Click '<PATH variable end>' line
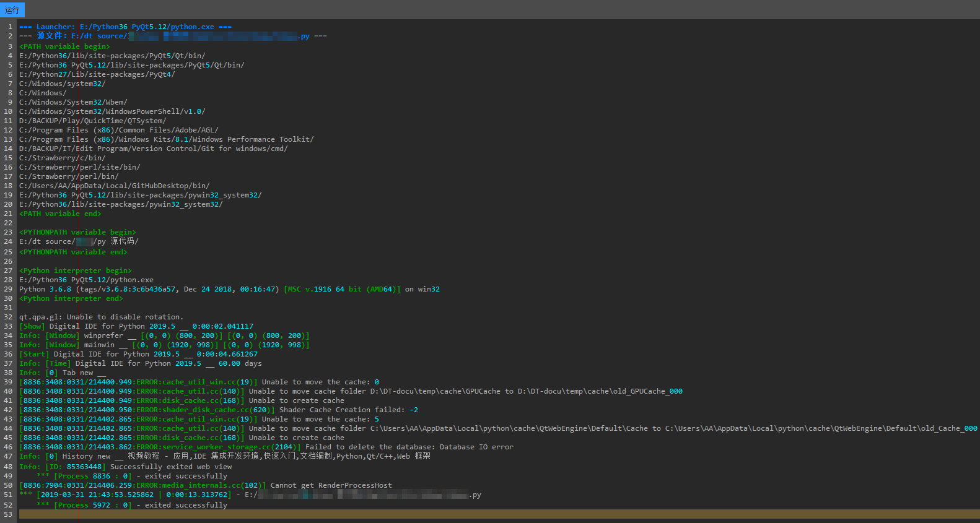Image resolution: width=980 pixels, height=523 pixels. click(60, 214)
